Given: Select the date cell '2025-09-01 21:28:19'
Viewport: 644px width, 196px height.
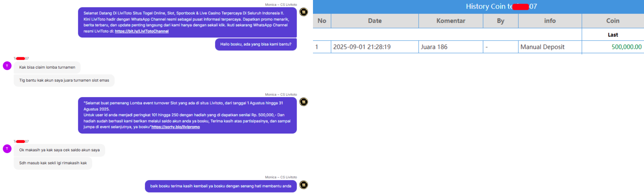Looking at the screenshot, I should pos(375,47).
